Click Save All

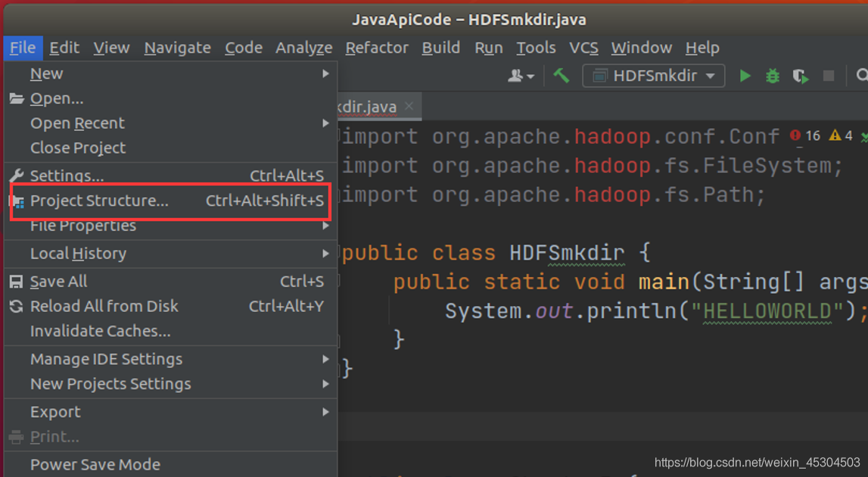pyautogui.click(x=170, y=282)
